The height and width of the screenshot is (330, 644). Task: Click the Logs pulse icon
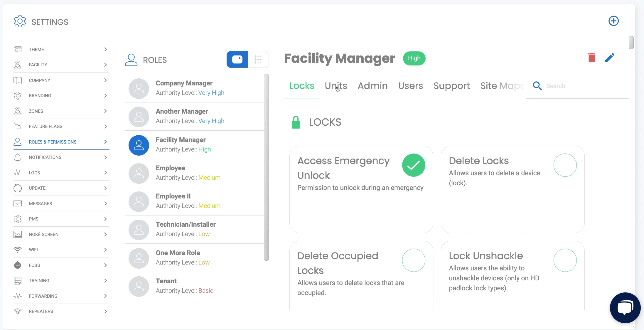[x=18, y=173]
